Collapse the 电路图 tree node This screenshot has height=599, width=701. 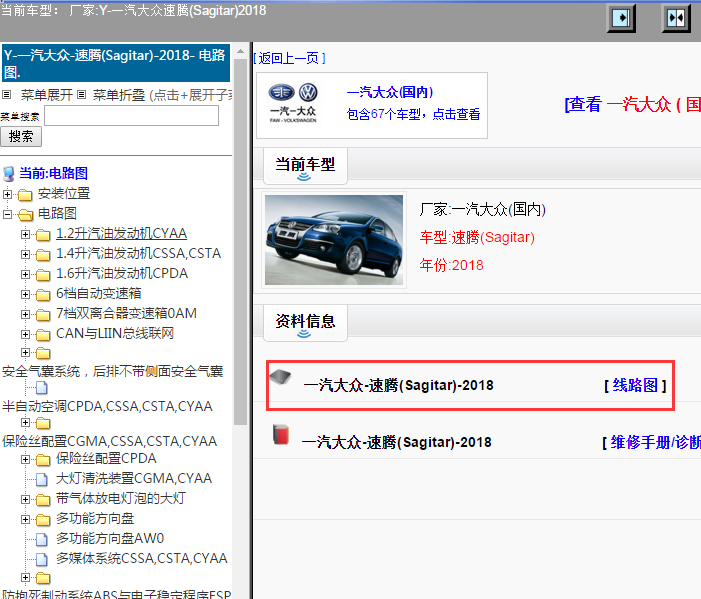point(8,214)
